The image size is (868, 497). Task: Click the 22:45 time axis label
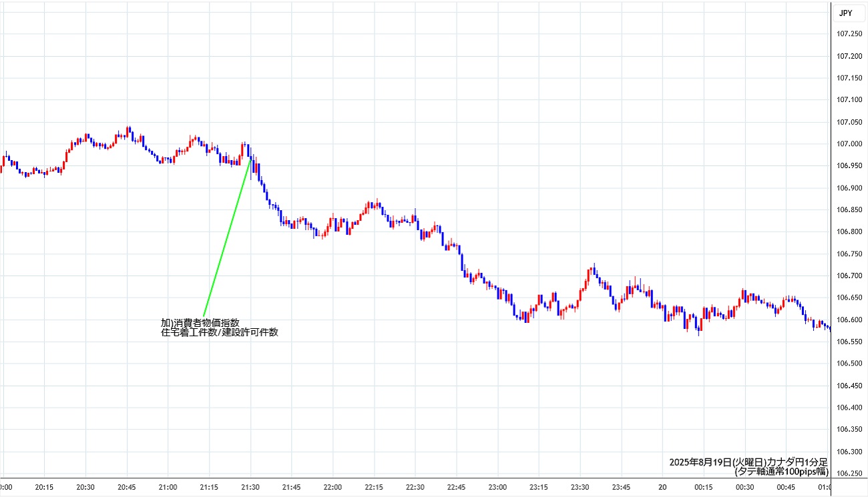click(457, 488)
